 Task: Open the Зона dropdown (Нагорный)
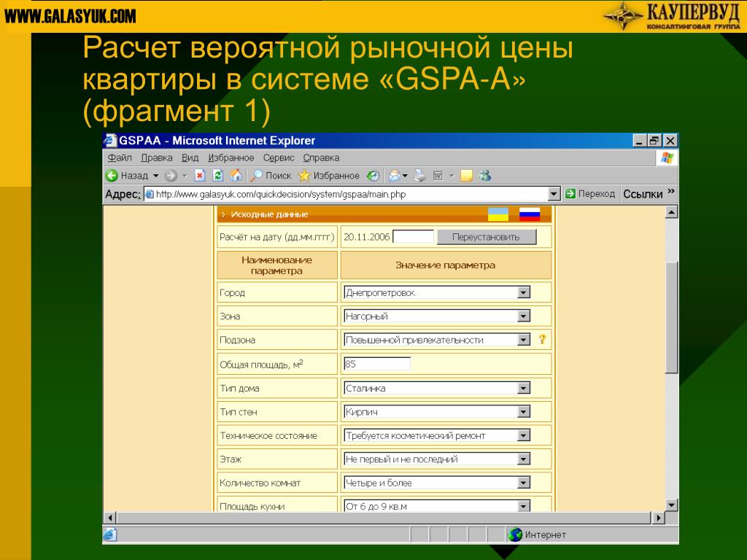[x=524, y=316]
